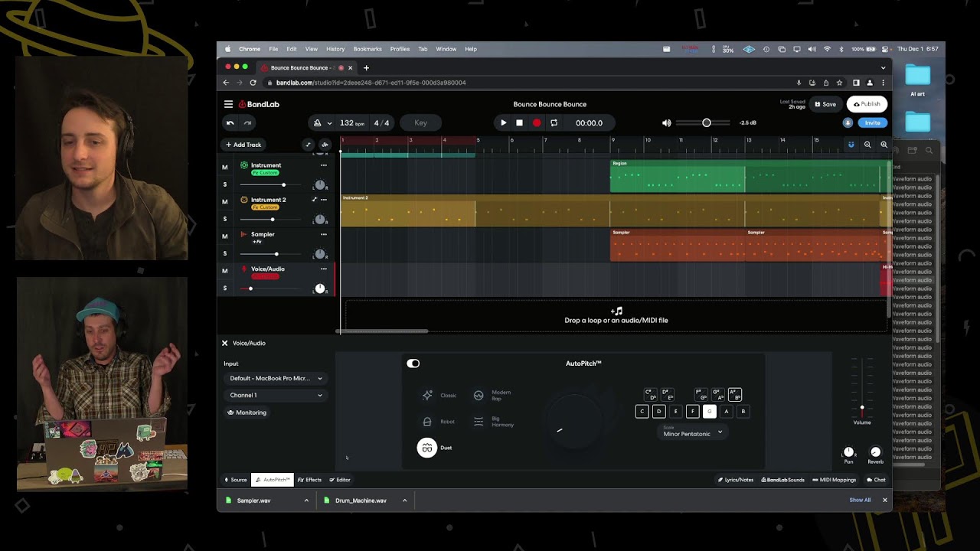Solo the Instrument track

tap(224, 184)
